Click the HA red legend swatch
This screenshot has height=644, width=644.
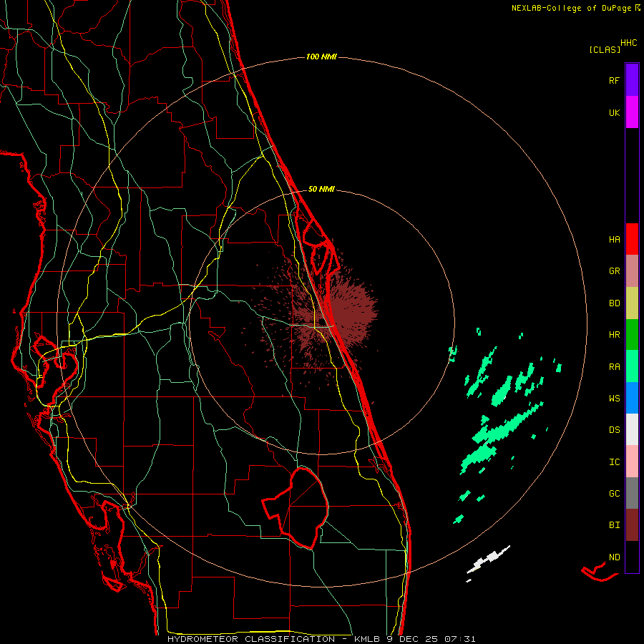point(632,239)
